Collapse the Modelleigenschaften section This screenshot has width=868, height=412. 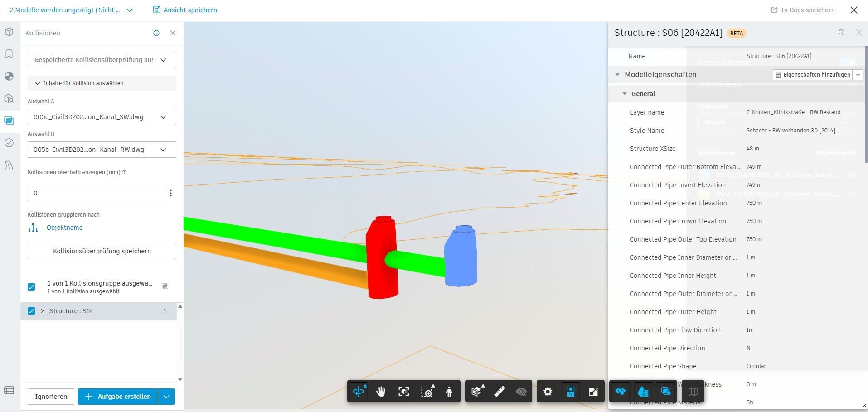pos(617,75)
